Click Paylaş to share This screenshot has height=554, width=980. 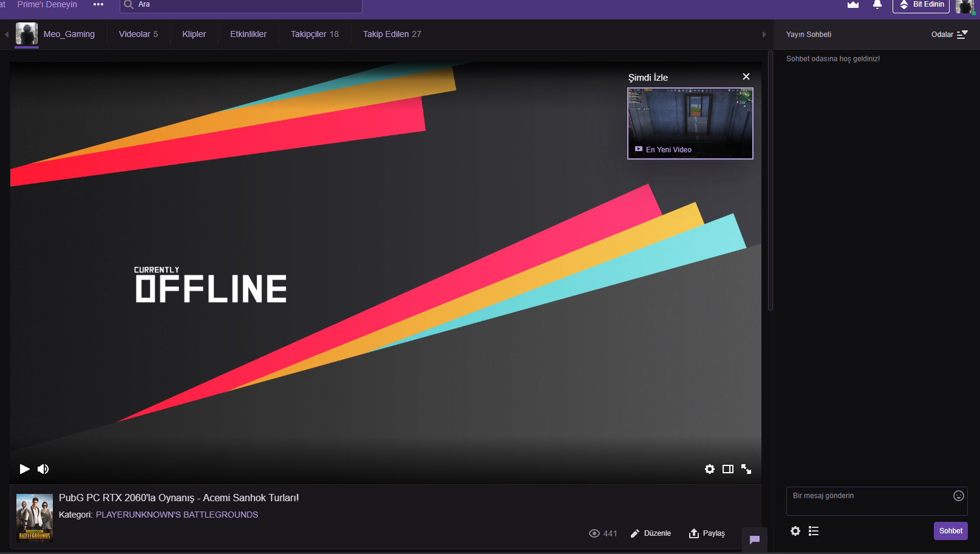pyautogui.click(x=707, y=533)
